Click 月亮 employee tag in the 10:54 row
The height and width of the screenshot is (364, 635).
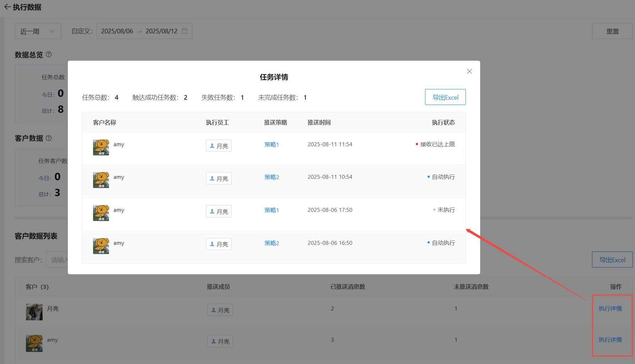(219, 178)
